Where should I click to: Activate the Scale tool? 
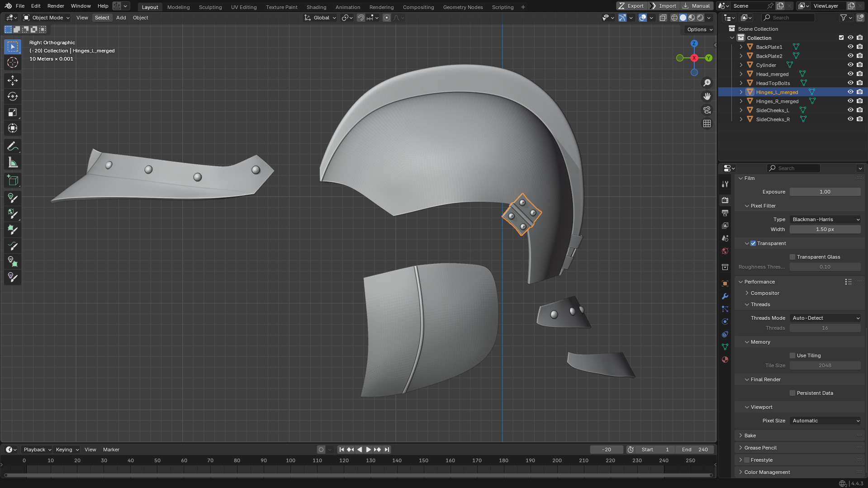click(x=13, y=112)
